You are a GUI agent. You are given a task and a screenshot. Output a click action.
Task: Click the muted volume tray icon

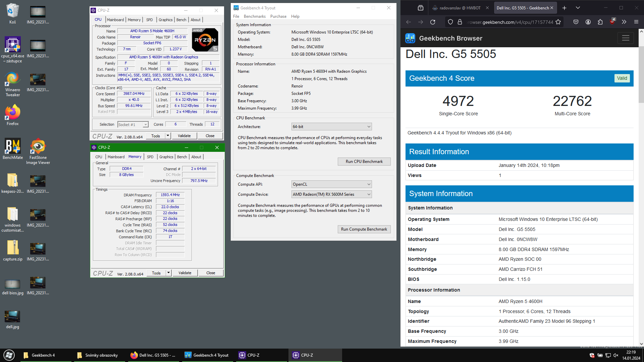[x=616, y=355]
